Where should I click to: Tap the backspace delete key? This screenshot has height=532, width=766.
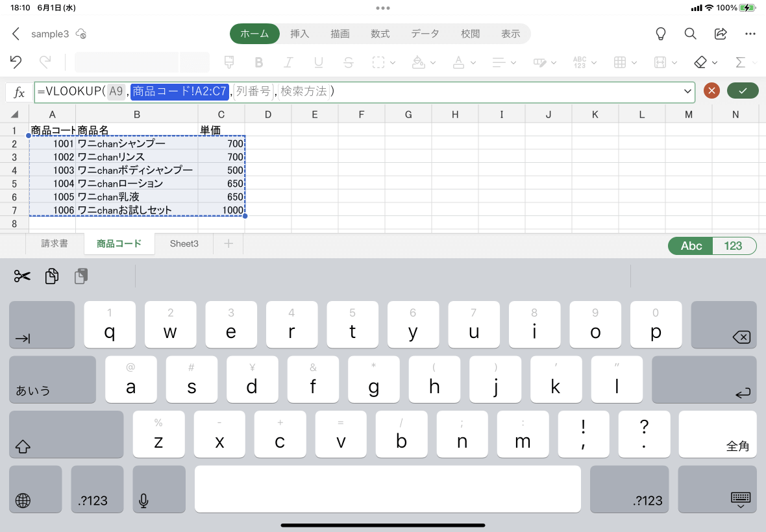(724, 324)
